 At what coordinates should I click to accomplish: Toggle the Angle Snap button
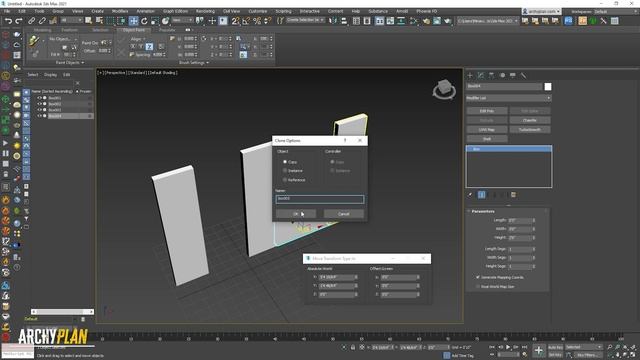246,21
